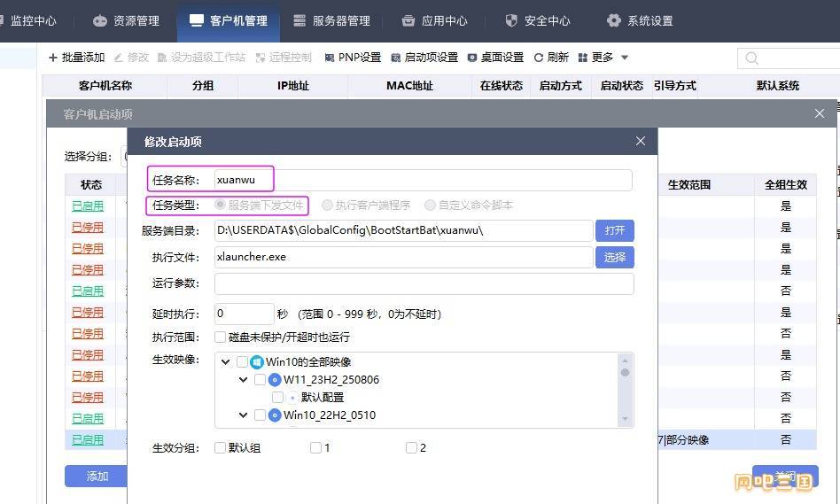This screenshot has height=504, width=840.
Task: Open the 安全中心 tab
Action: [537, 21]
